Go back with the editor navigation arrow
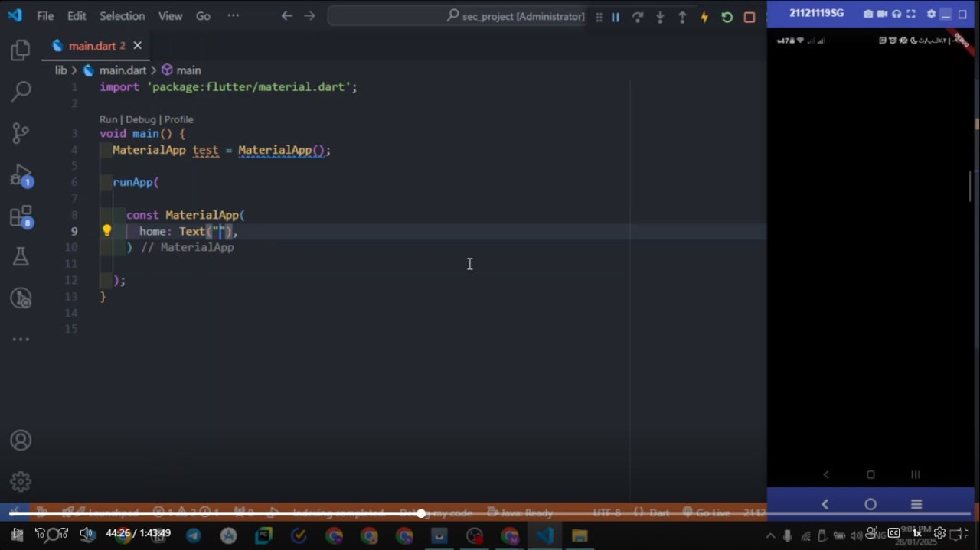The width and height of the screenshot is (980, 550). pyautogui.click(x=286, y=15)
